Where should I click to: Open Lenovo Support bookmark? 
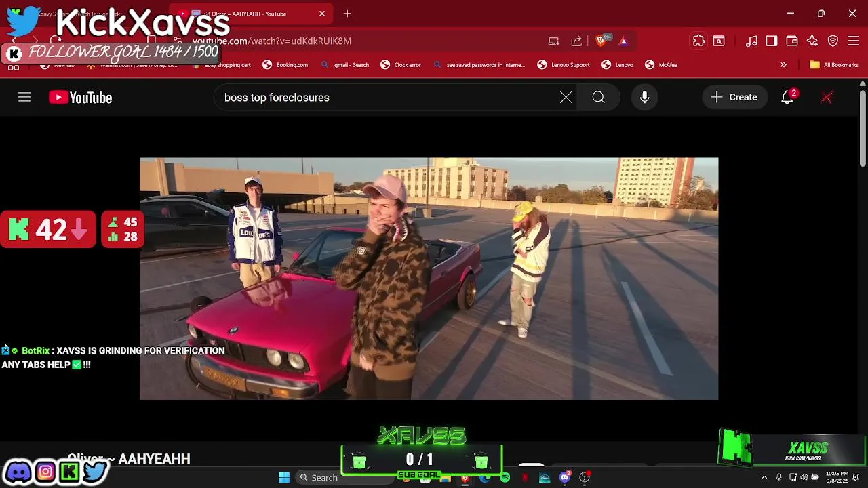[x=564, y=65]
